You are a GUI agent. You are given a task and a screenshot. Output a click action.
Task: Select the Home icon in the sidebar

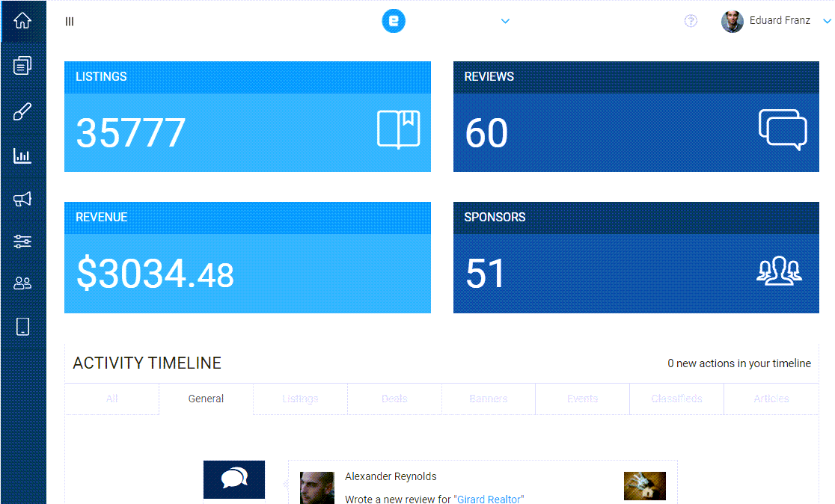(x=22, y=21)
